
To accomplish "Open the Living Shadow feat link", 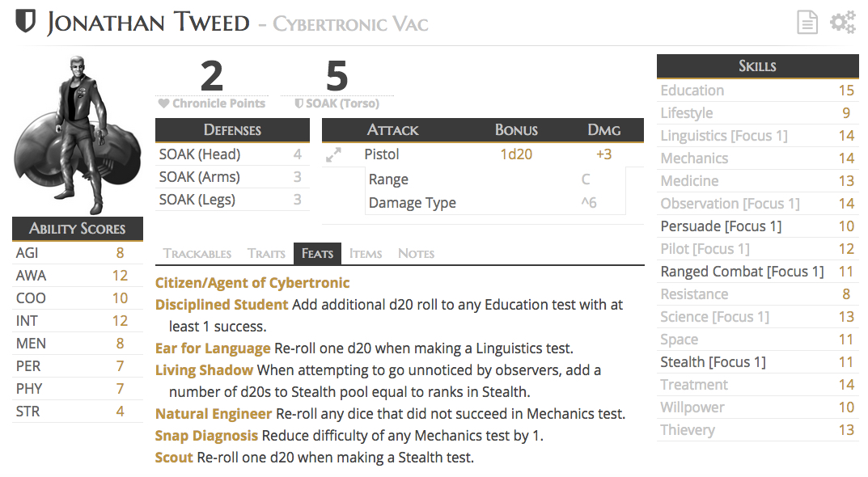I will pos(204,370).
